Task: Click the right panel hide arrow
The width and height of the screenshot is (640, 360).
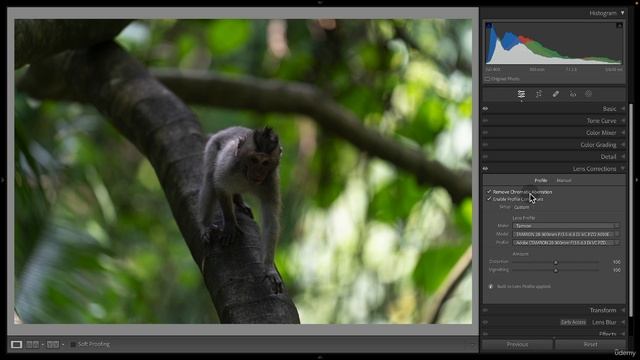Action: click(636, 180)
